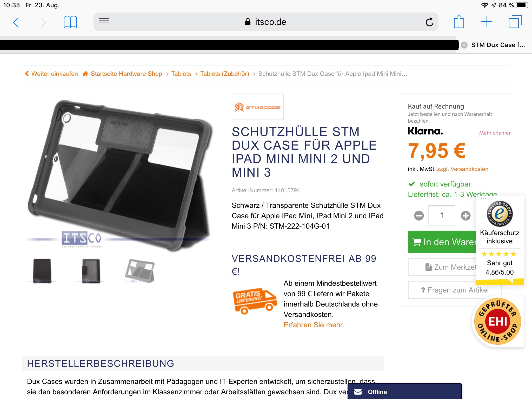Click the quantity input field

pos(442,215)
